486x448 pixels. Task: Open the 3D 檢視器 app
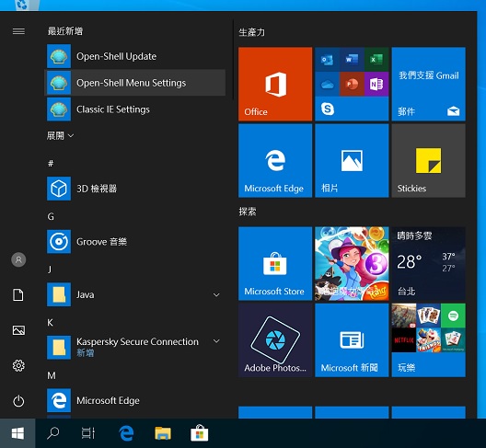click(134, 189)
